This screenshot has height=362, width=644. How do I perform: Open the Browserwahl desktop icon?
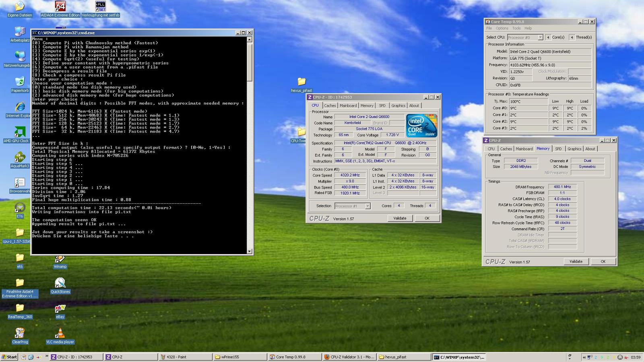click(20, 183)
